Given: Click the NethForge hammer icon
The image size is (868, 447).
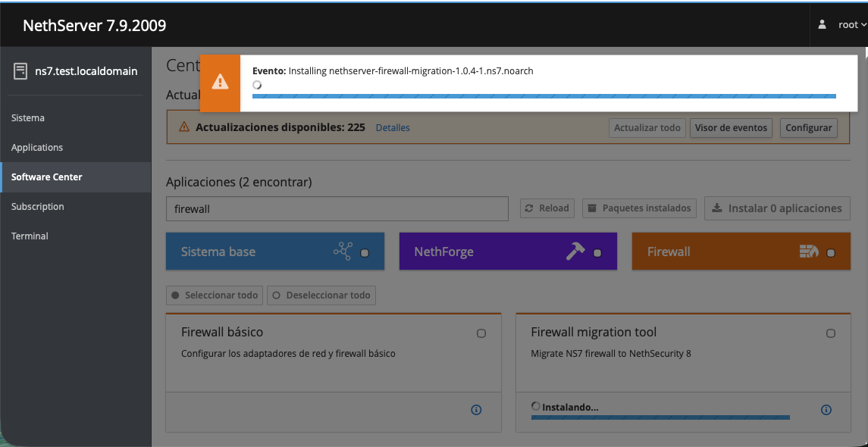Looking at the screenshot, I should (575, 252).
